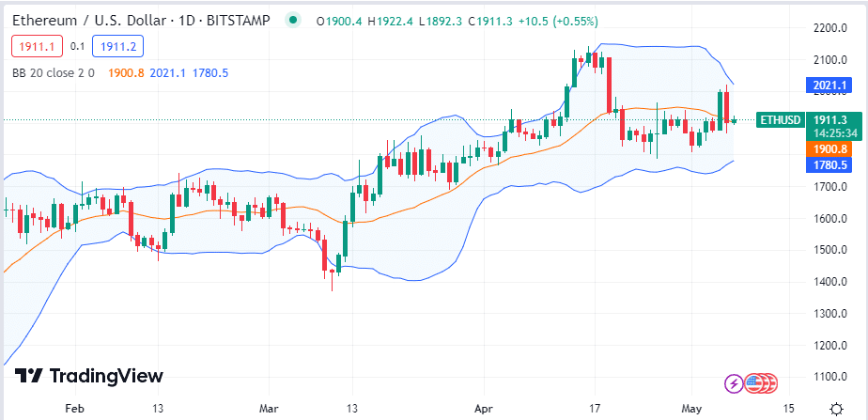
Task: Click the May date on time axis
Action: 692,410
